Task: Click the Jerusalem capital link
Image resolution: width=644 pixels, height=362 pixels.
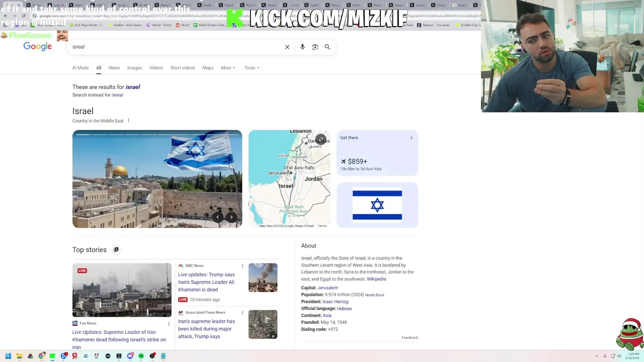Action: point(328,288)
